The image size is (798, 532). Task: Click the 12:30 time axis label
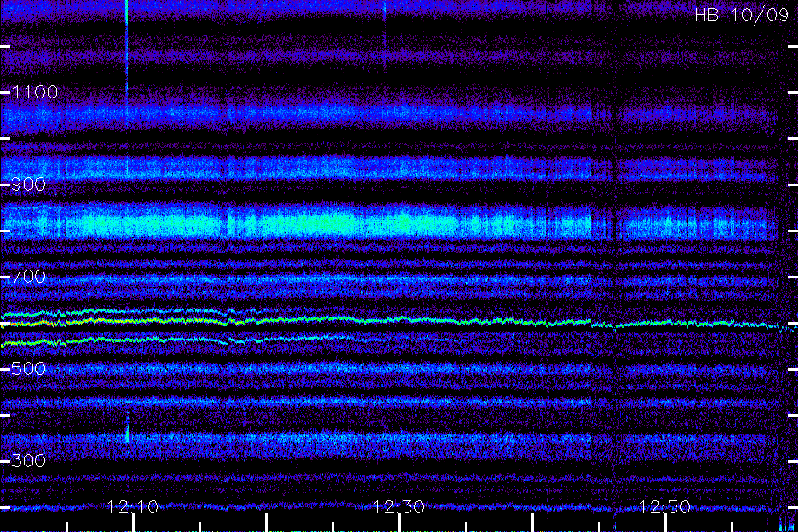pos(399,506)
